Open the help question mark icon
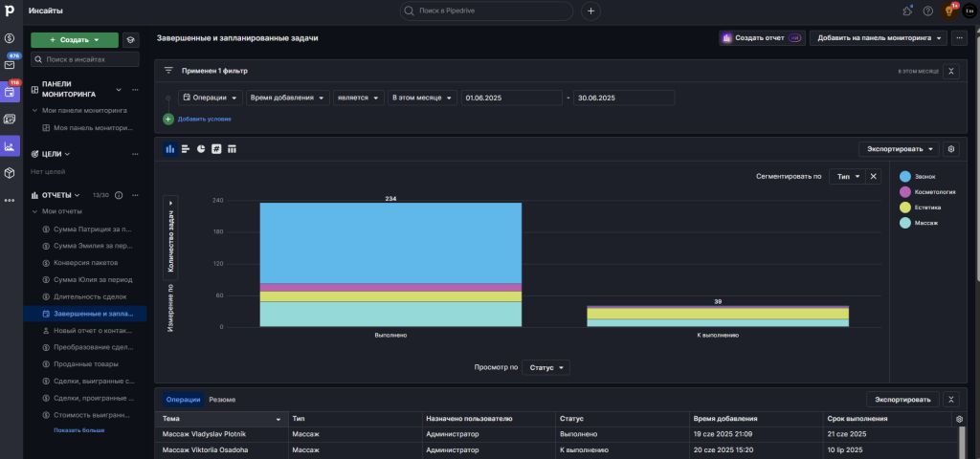The height and width of the screenshot is (459, 980). point(927,11)
